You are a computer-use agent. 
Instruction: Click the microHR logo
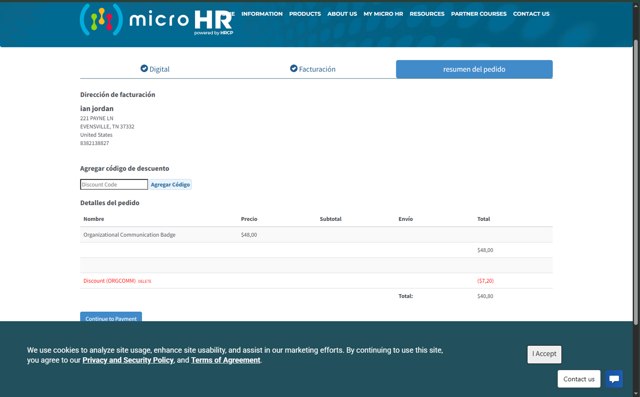click(156, 20)
